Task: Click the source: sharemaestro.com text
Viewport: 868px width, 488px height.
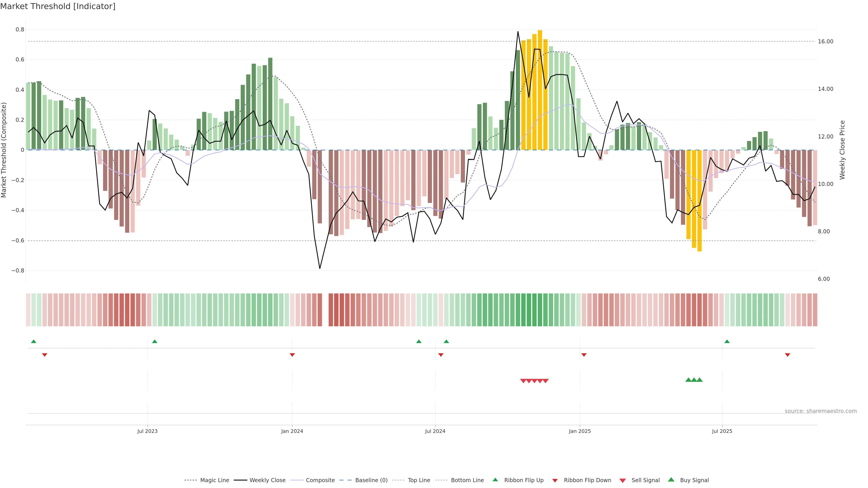Action: [x=821, y=411]
